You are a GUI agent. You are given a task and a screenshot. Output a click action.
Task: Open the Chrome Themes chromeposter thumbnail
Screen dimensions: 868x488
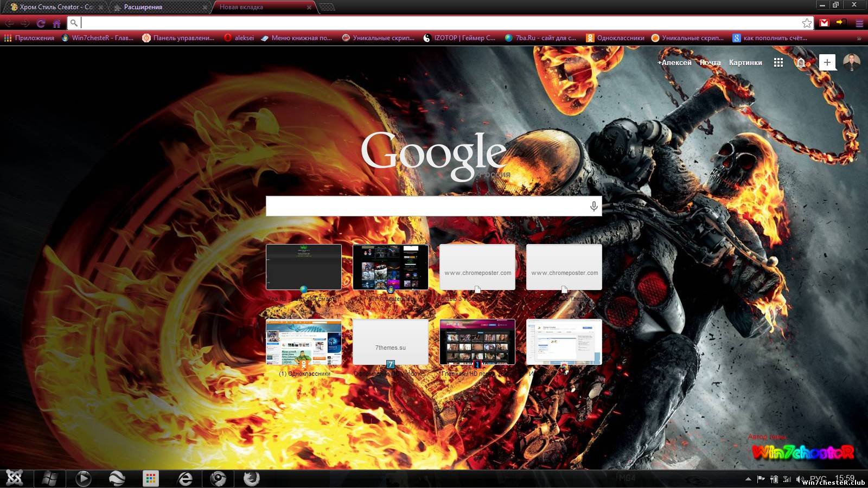(x=564, y=267)
